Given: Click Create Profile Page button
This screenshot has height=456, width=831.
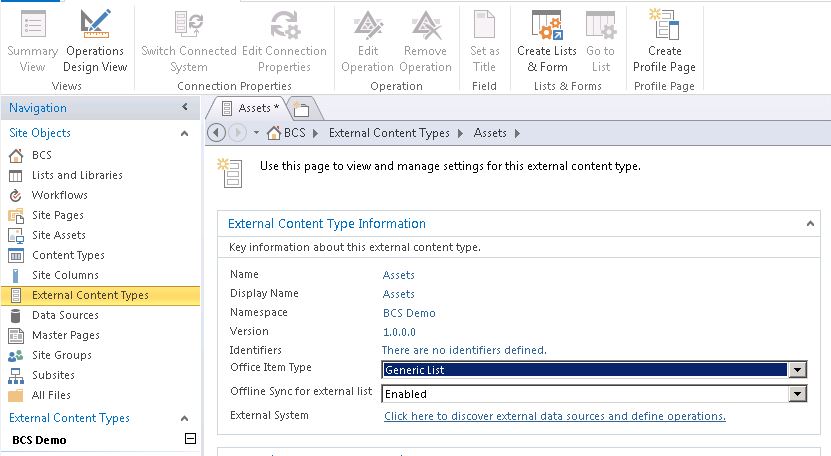Looking at the screenshot, I should (x=664, y=41).
